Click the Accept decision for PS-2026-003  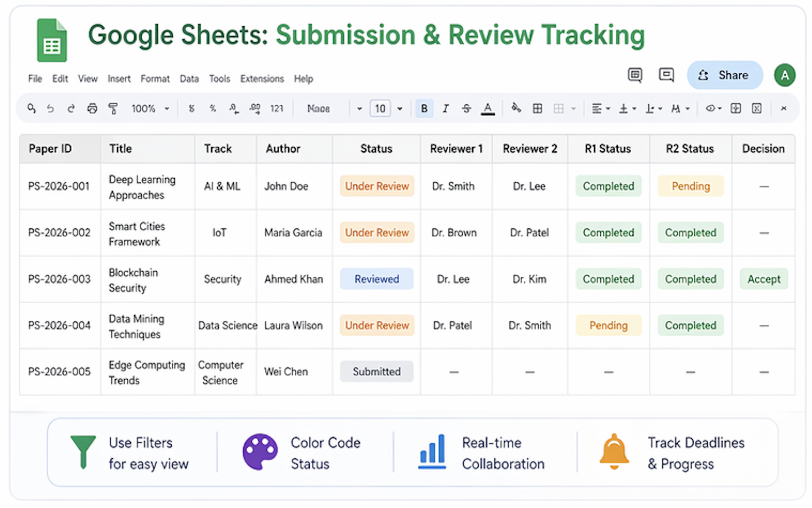pyautogui.click(x=764, y=279)
